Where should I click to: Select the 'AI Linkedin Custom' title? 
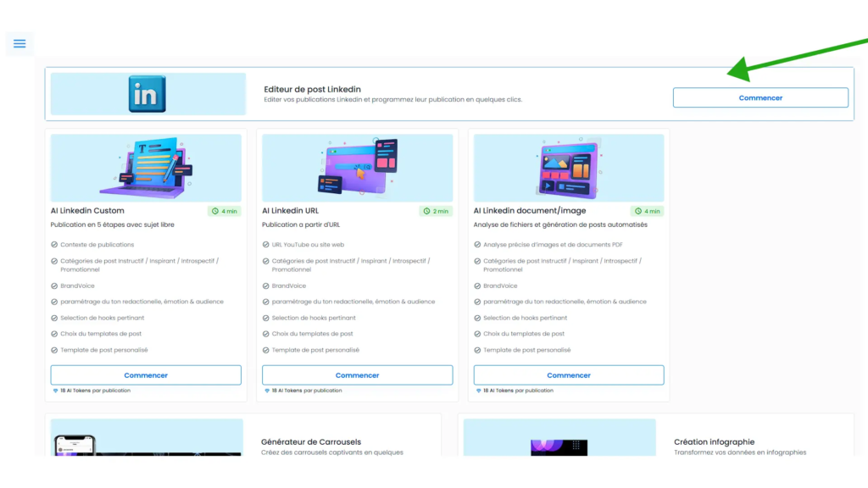(x=87, y=211)
